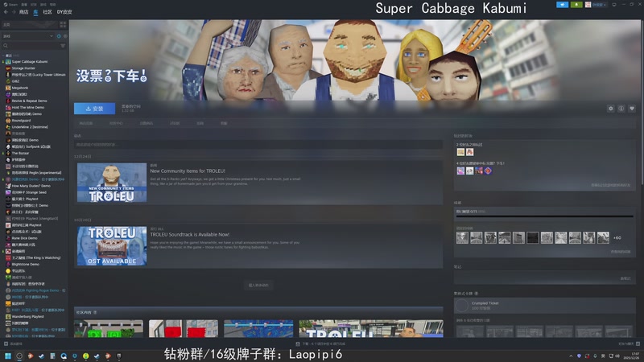
Task: Toggle the ready-to-play filter icon
Action: click(65, 36)
